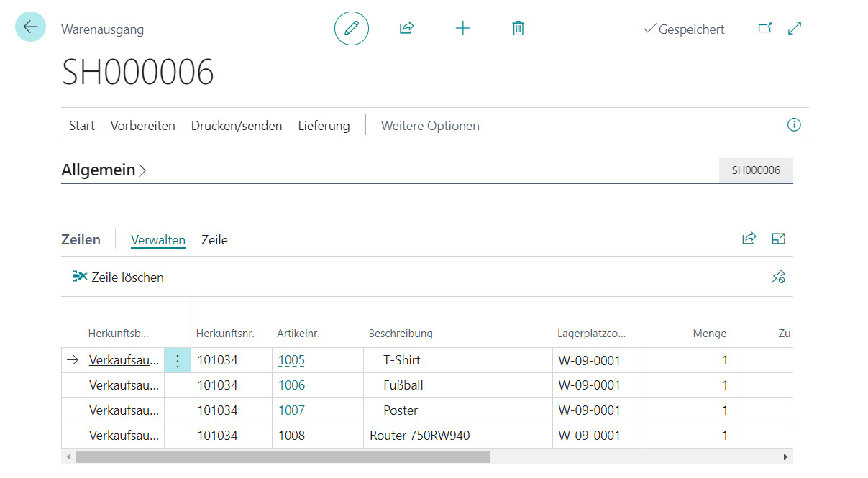Click the info circle icon
The image size is (868, 478).
click(794, 125)
